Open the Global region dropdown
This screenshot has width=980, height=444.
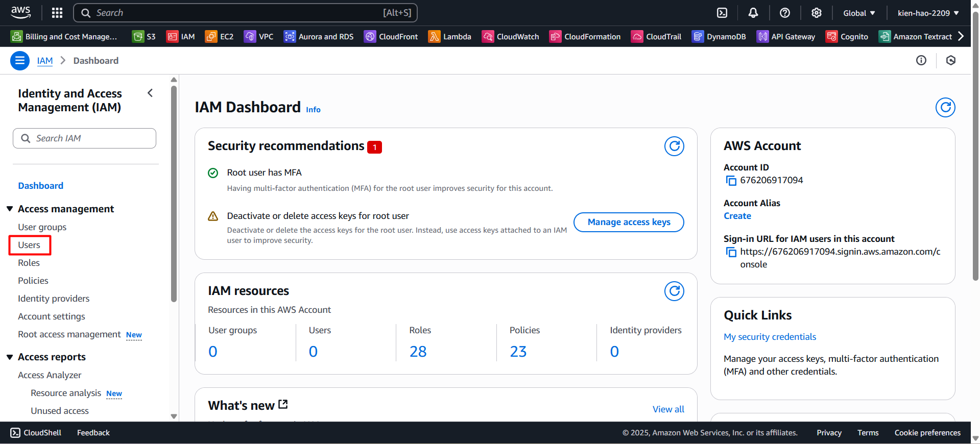point(859,13)
